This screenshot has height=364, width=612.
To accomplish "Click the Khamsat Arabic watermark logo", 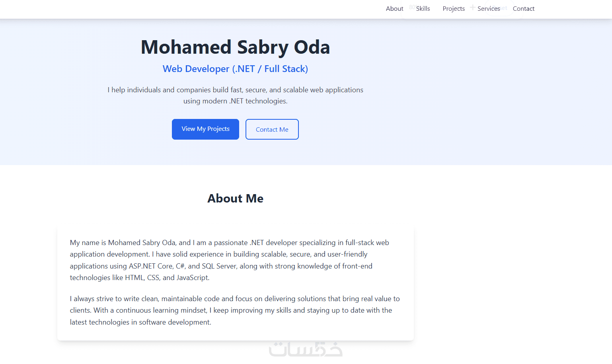I will [x=306, y=349].
